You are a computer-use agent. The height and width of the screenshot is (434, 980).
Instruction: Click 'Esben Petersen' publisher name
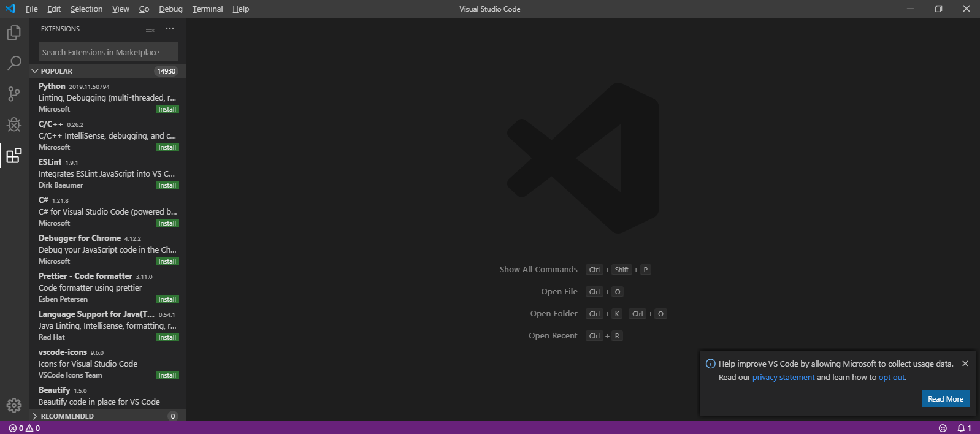[63, 299]
